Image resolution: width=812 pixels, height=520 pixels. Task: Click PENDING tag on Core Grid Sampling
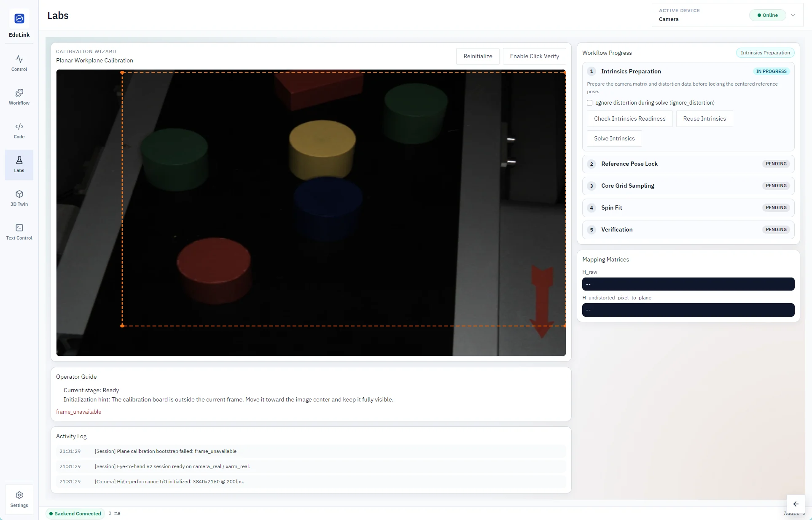pyautogui.click(x=776, y=186)
